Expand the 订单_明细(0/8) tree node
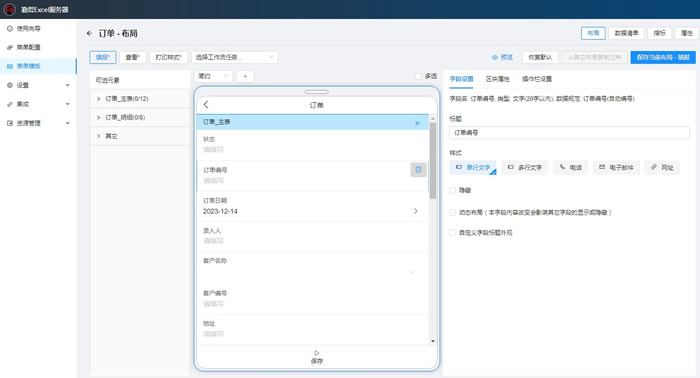 pyautogui.click(x=98, y=117)
